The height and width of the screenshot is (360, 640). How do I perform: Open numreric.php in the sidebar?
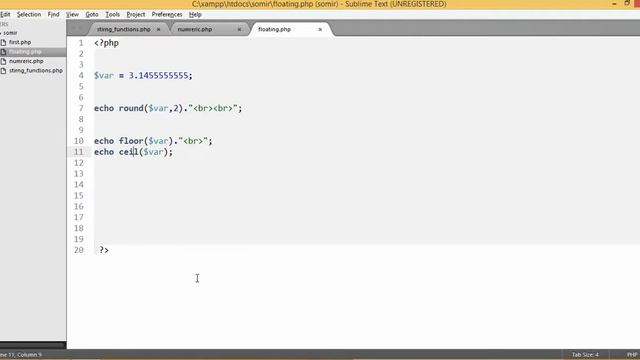click(26, 61)
